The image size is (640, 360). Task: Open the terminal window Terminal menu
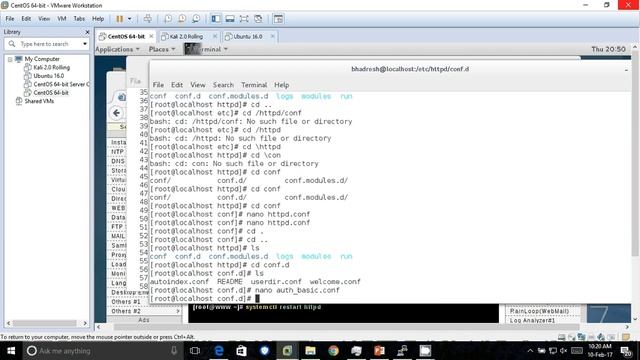click(254, 85)
